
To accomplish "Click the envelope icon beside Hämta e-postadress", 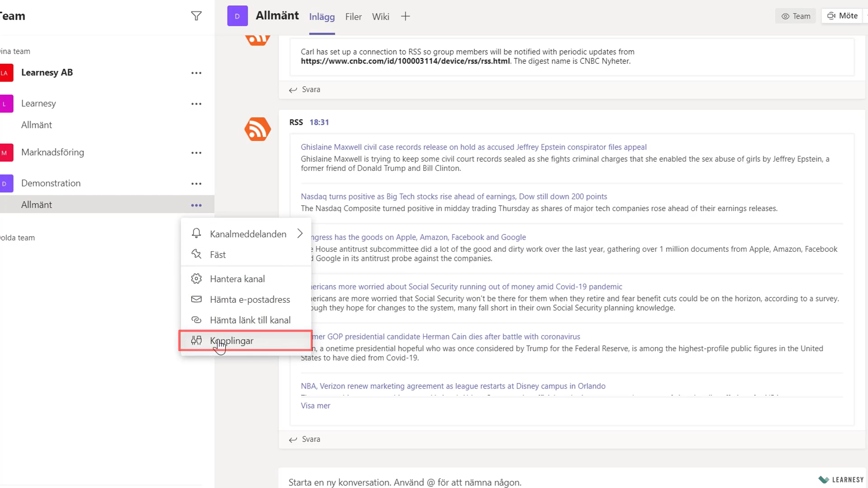I will tap(196, 299).
